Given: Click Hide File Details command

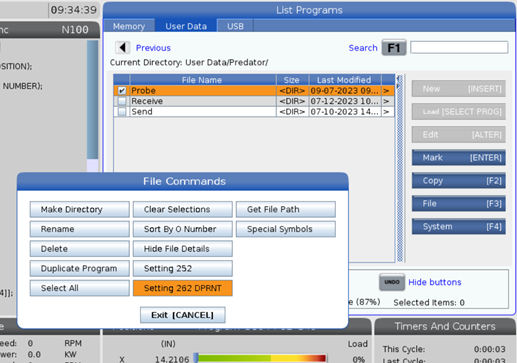Looking at the screenshot, I should click(x=183, y=249).
